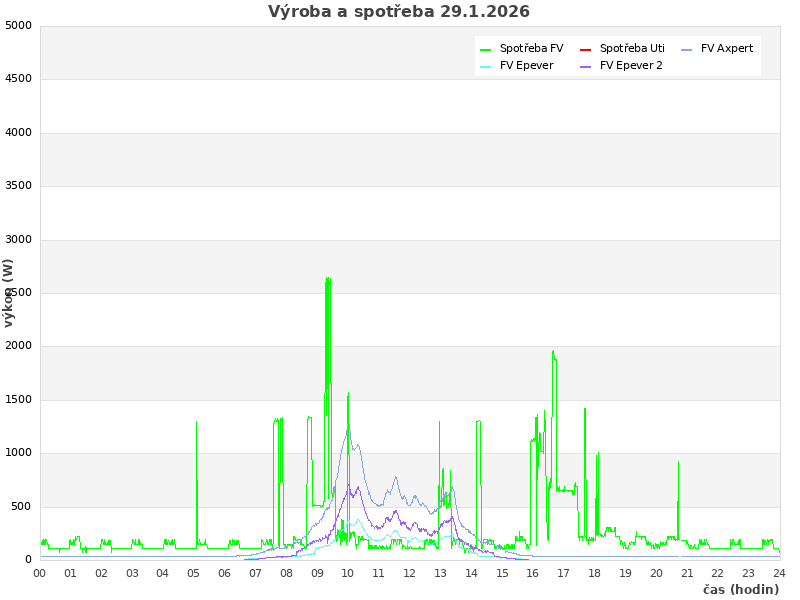Click the blue FV Axpert legend swatch
Viewport: 800px width, 600px height.
coord(687,49)
